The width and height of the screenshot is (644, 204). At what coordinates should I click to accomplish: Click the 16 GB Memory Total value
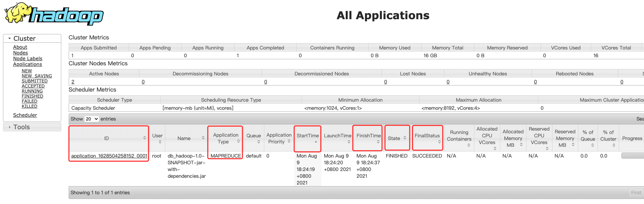(x=430, y=56)
